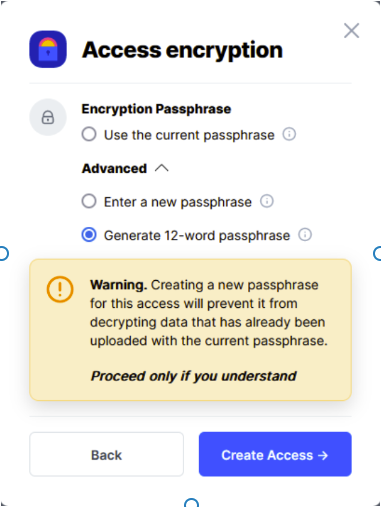Show info for Enter a new passphrase
Screen dimensions: 381x507
coord(267,201)
